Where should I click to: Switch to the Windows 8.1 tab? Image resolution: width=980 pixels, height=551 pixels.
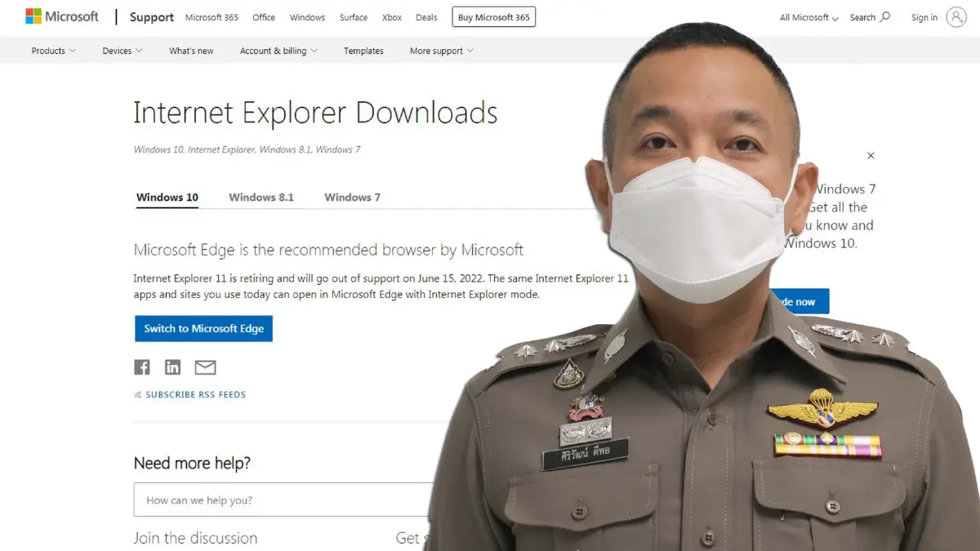coord(261,198)
